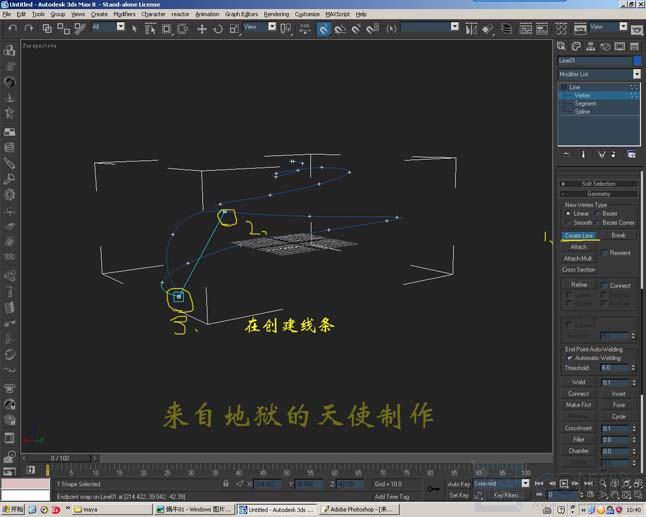
Task: Open the MAXScript menu
Action: [337, 14]
